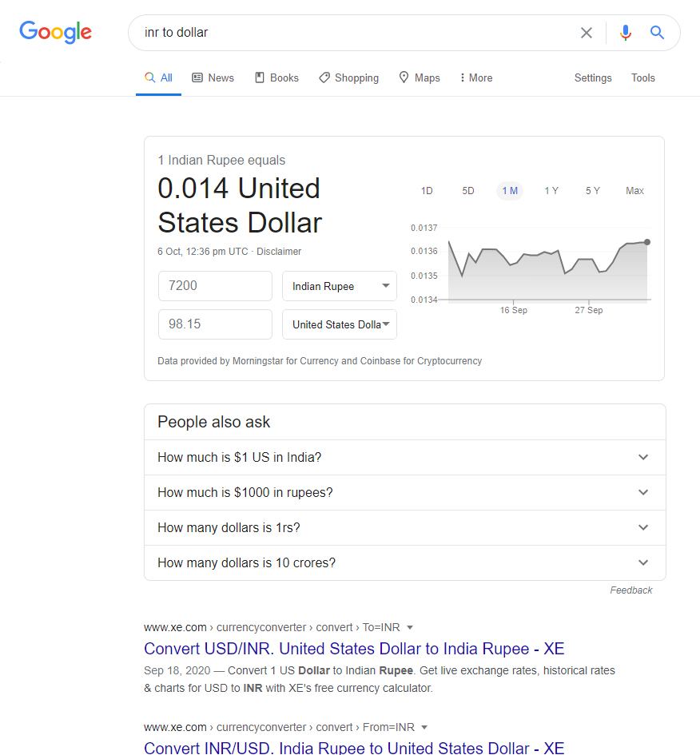Viewport: 700px width, 755px height.
Task: Open the Indian Rupee currency dropdown
Action: pyautogui.click(x=340, y=286)
